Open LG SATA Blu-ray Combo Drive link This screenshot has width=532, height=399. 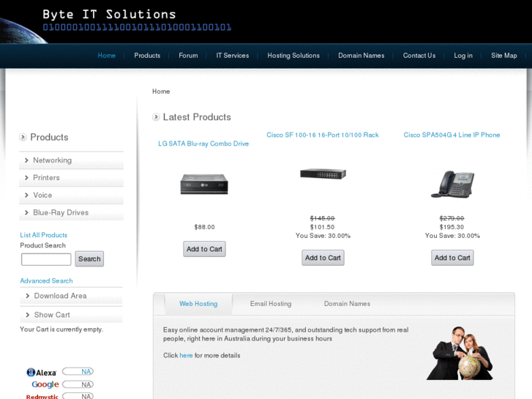[x=203, y=143]
